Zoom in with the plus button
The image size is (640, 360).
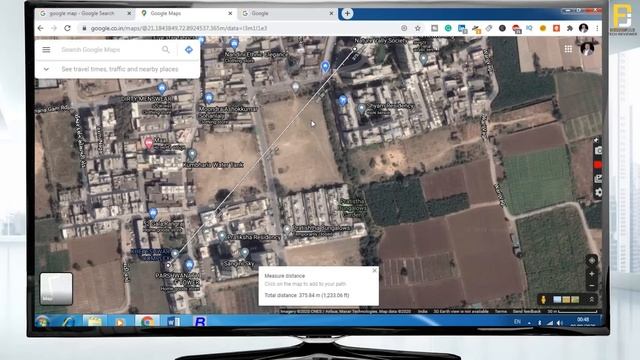pos(591,274)
